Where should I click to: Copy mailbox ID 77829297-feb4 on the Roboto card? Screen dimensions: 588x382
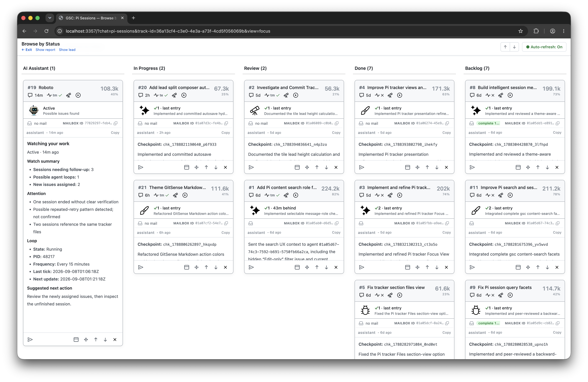[x=115, y=123]
